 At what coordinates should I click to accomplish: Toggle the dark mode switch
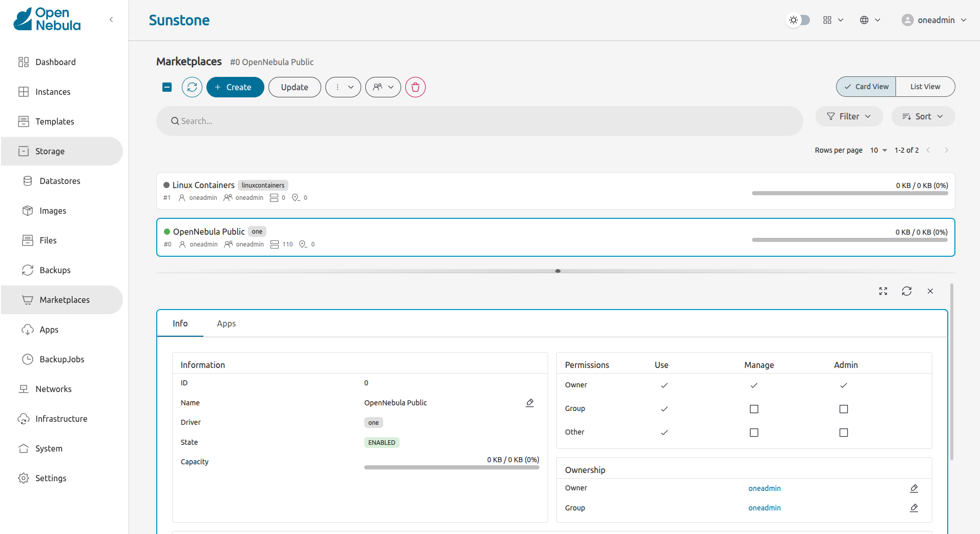798,20
